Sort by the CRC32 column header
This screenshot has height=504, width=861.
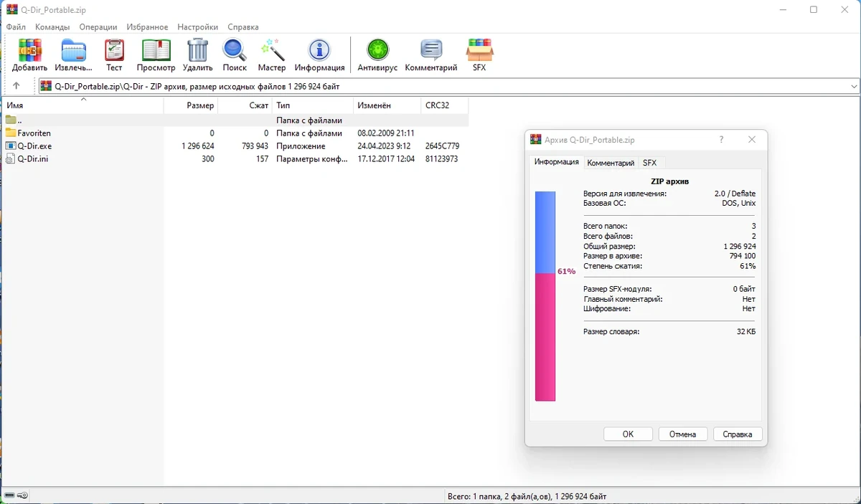pos(445,105)
